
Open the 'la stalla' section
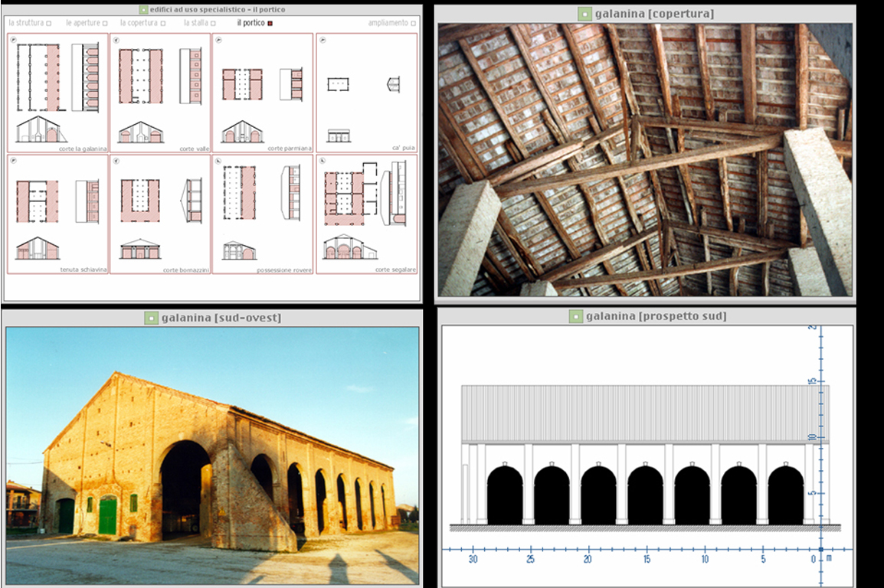[195, 23]
